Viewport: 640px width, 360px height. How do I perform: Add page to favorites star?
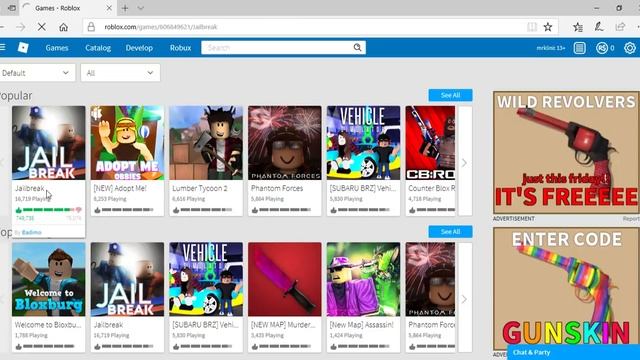(548, 27)
